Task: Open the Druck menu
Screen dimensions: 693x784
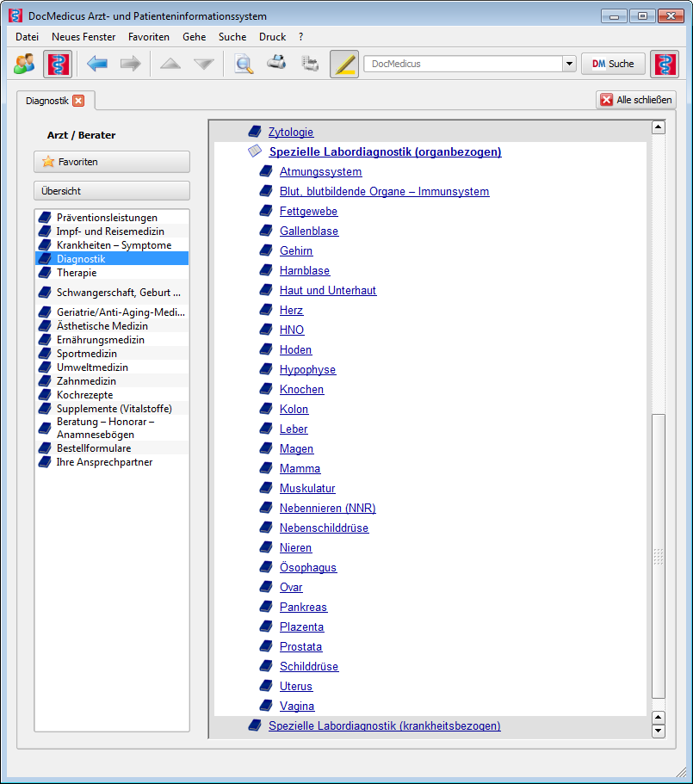Action: (x=273, y=37)
